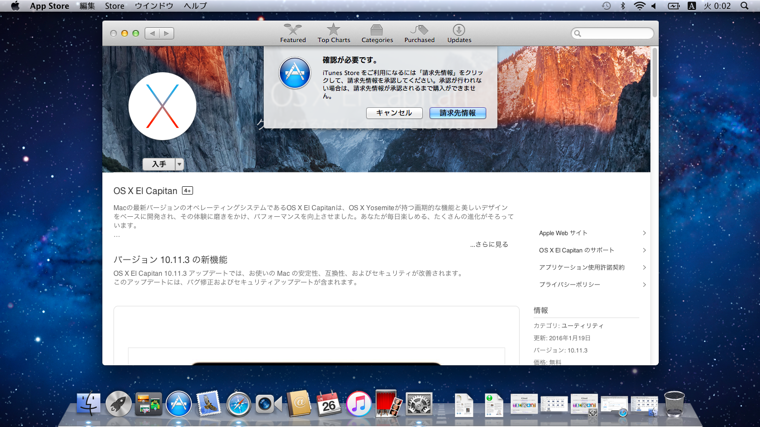Image resolution: width=760 pixels, height=427 pixels.
Task: Click the OS X El Capitan title text
Action: (145, 191)
